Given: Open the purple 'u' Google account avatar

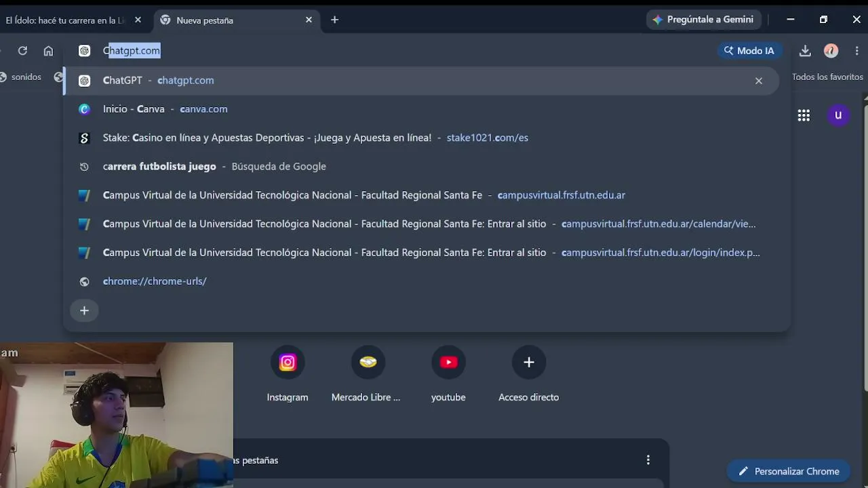Looking at the screenshot, I should point(838,115).
